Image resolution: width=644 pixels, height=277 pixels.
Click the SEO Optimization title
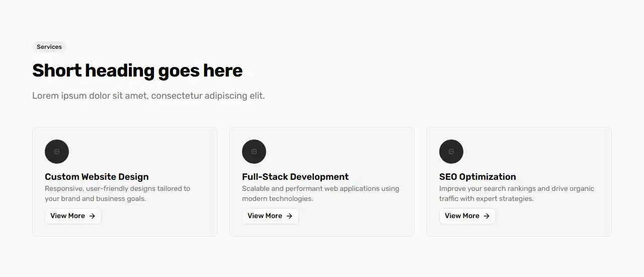(477, 177)
